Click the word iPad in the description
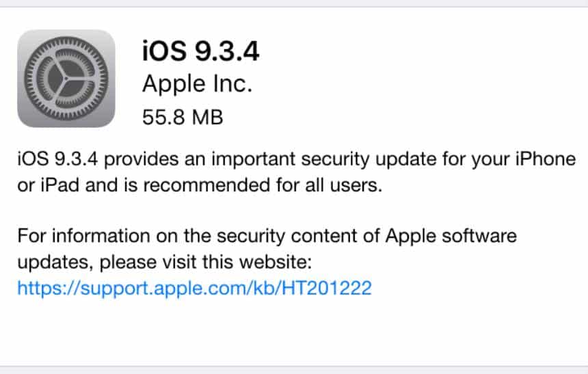This screenshot has width=588, height=374. click(x=60, y=185)
